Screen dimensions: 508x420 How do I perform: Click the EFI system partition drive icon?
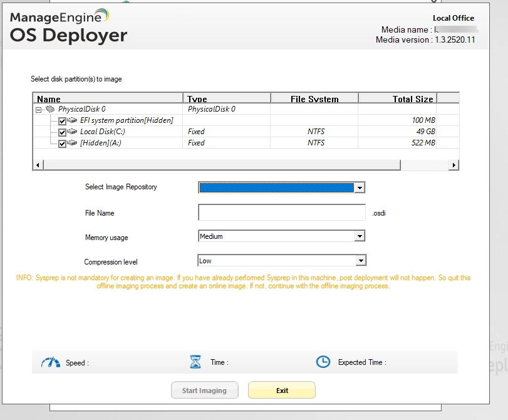pyautogui.click(x=72, y=120)
